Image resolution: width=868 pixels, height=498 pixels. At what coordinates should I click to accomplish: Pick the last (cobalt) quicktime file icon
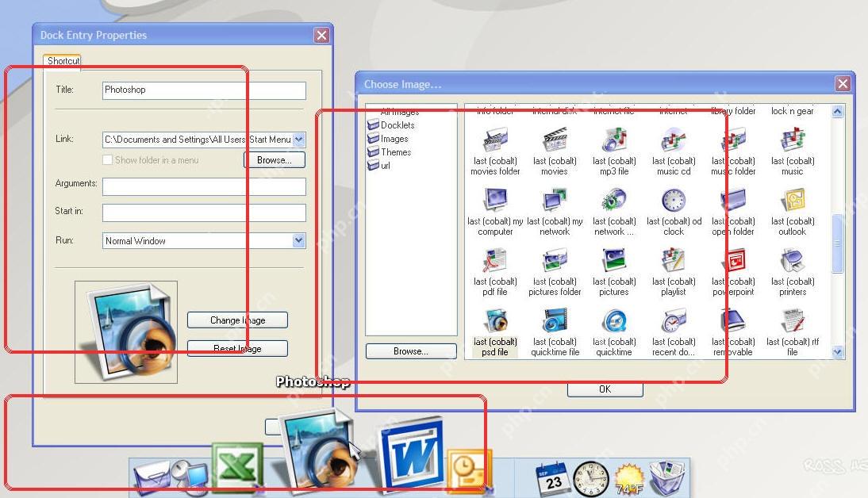click(x=555, y=321)
